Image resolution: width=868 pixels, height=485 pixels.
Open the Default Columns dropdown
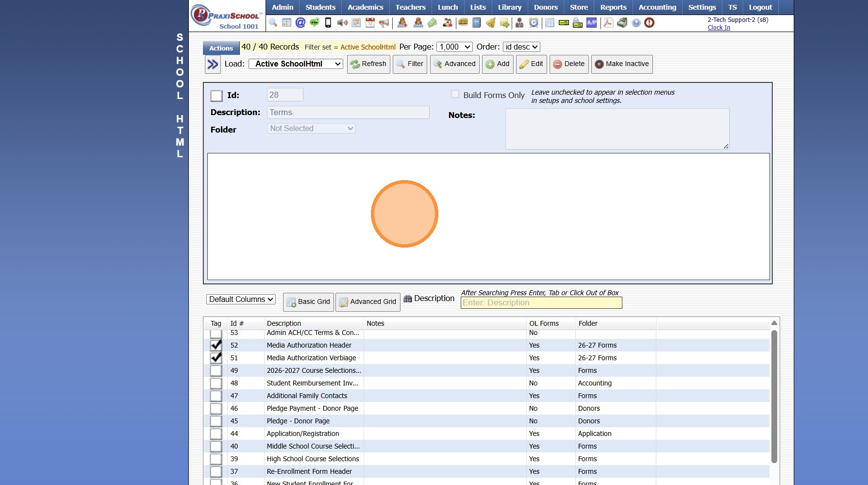coord(241,300)
